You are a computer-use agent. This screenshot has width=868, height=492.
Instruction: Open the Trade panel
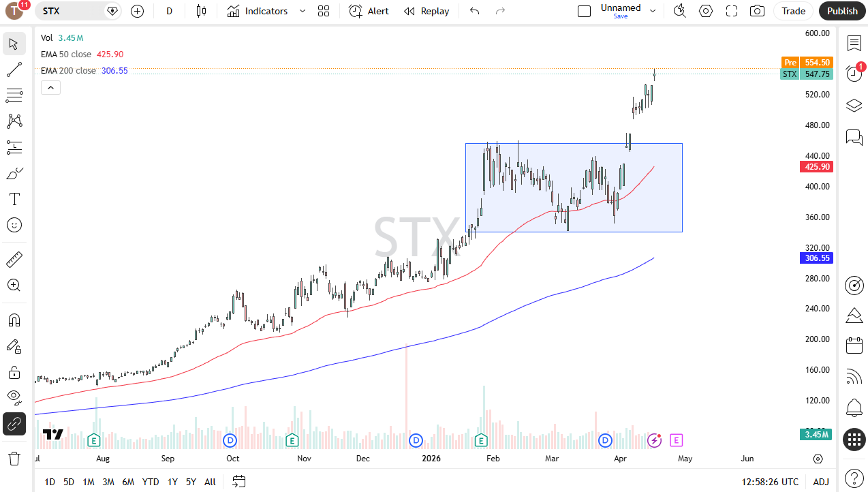[794, 11]
